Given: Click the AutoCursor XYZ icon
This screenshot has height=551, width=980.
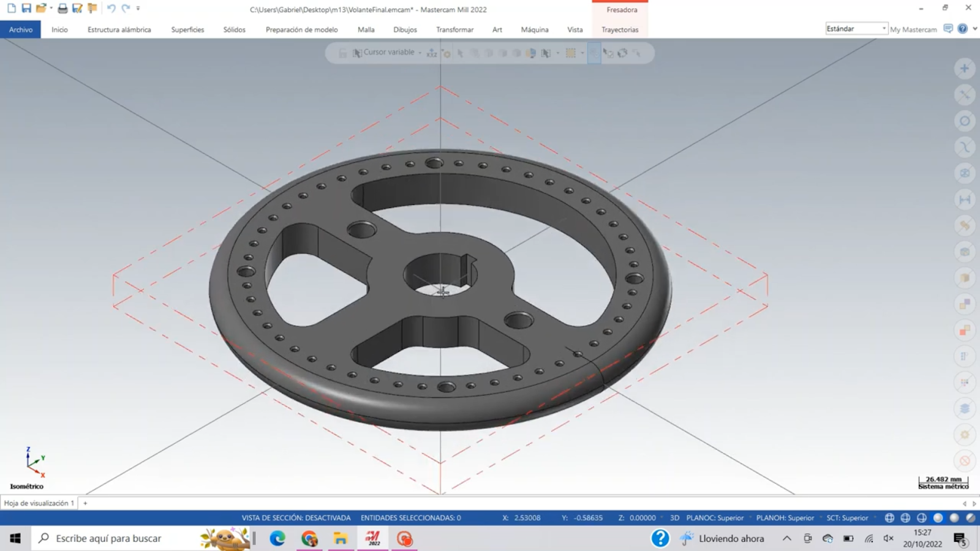Looking at the screenshot, I should click(x=432, y=53).
